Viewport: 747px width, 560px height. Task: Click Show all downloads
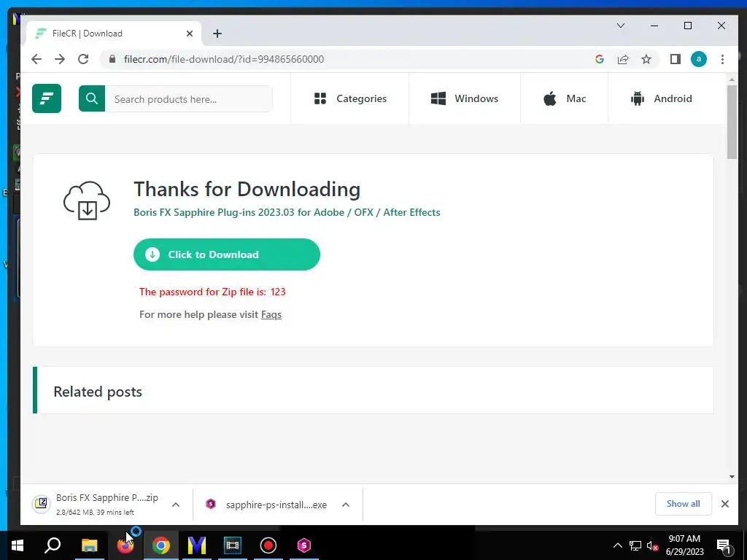coord(683,504)
